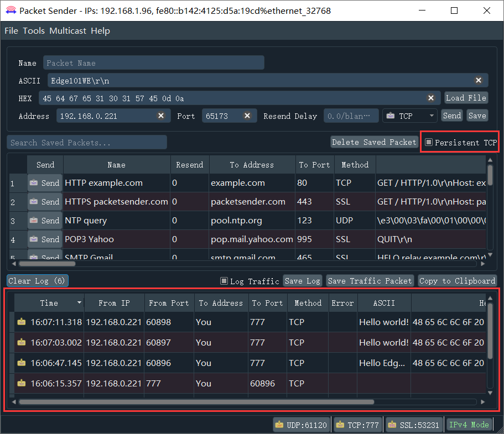504x434 pixels.
Task: Clear the Address field with its X icon
Action: pos(161,116)
